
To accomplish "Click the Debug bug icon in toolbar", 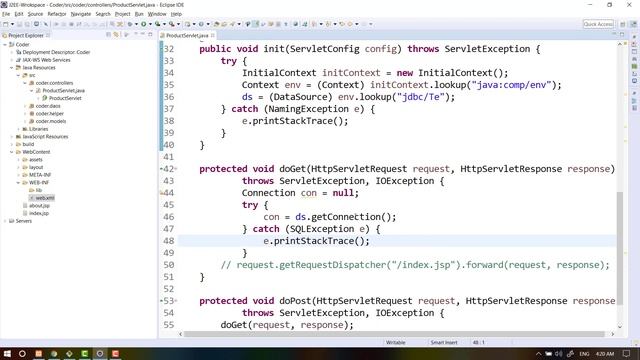I will (130, 24).
